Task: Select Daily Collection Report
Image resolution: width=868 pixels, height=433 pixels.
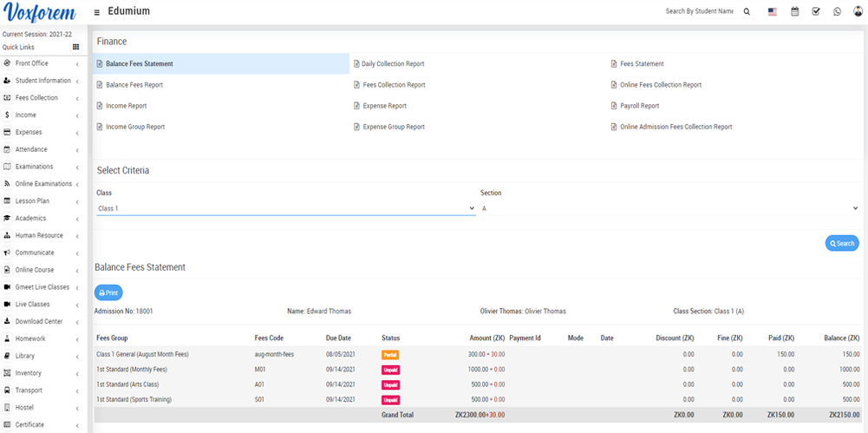Action: pyautogui.click(x=392, y=64)
